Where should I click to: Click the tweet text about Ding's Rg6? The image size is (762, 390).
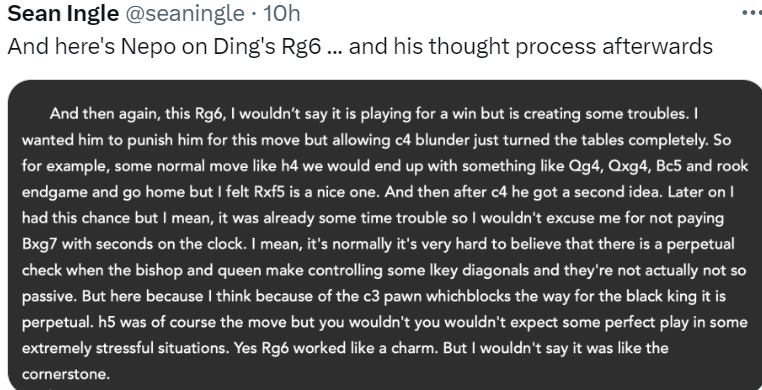(x=360, y=47)
